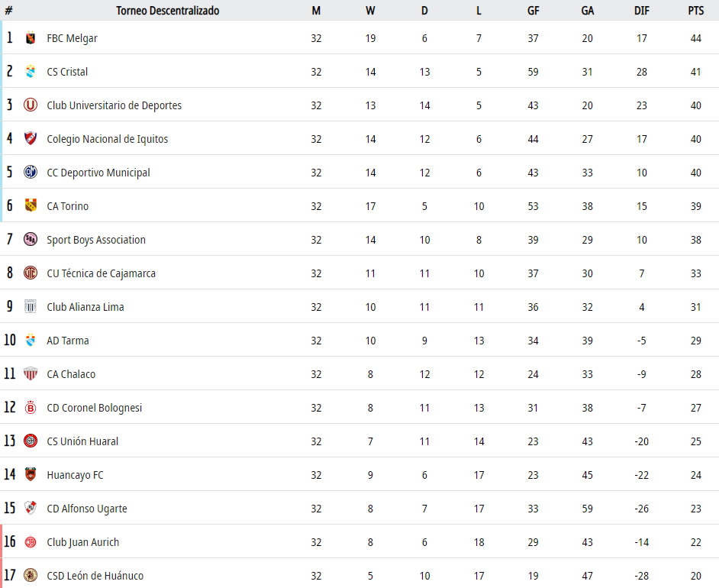
Task: Click the Universitario de Deportes 'U' crest
Action: (x=31, y=105)
